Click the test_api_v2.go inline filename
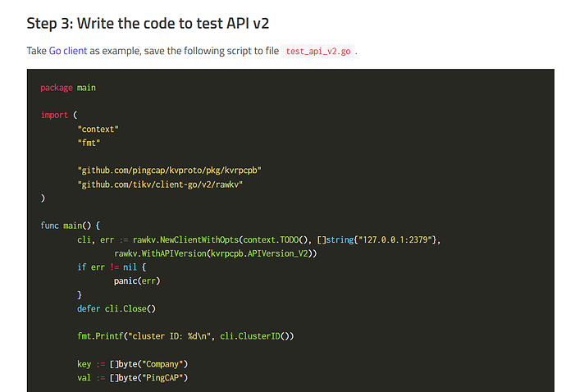The height and width of the screenshot is (392, 566). 318,52
